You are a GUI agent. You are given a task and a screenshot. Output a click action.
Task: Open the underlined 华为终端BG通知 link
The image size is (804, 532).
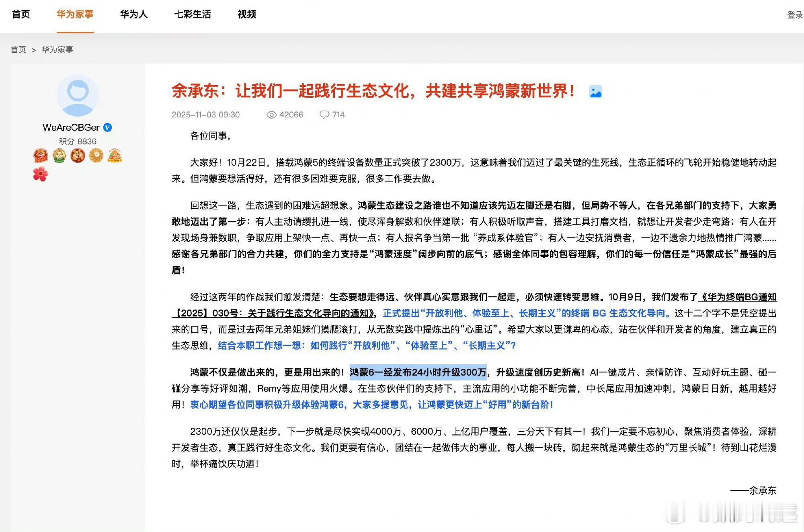pyautogui.click(x=738, y=297)
